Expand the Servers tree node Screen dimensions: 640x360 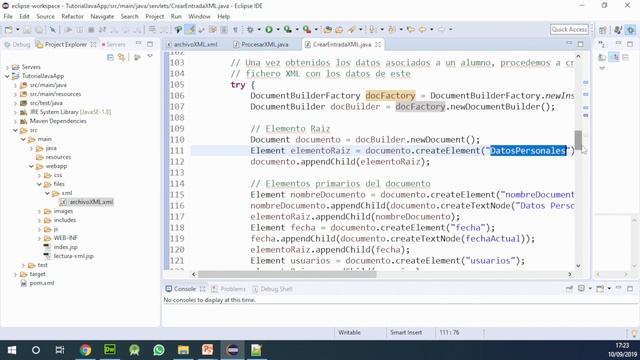(x=7, y=67)
